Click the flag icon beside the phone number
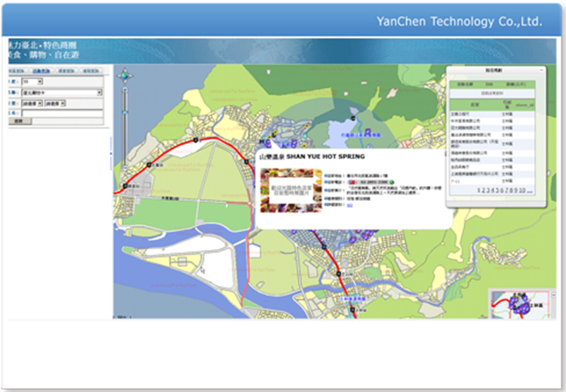This screenshot has width=566, height=392. pyautogui.click(x=351, y=182)
